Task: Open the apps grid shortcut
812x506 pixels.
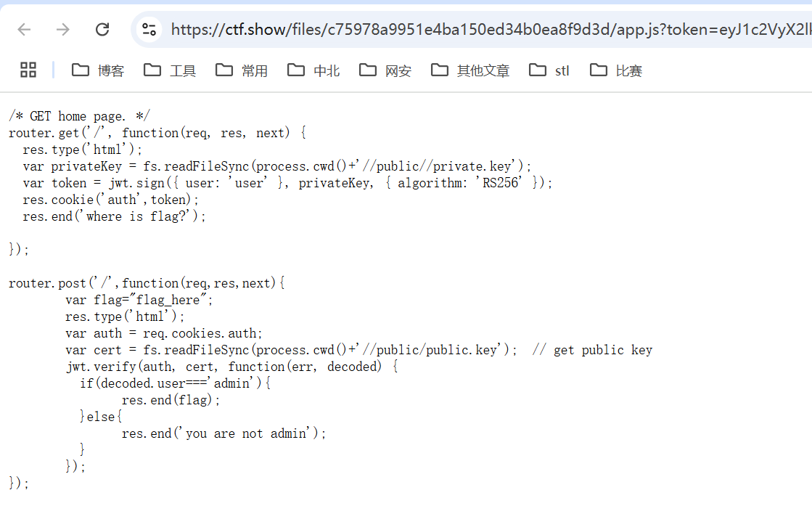Action: (x=28, y=70)
